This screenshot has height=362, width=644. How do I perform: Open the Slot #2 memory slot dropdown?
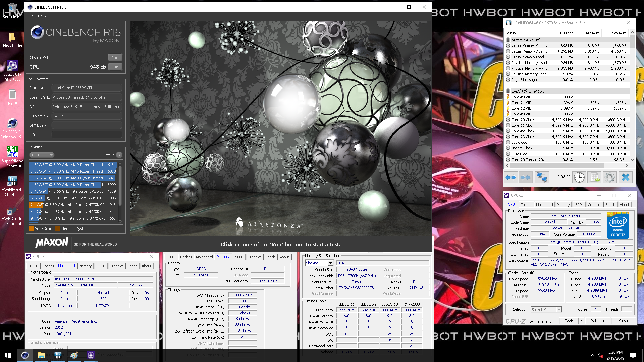coord(330,263)
